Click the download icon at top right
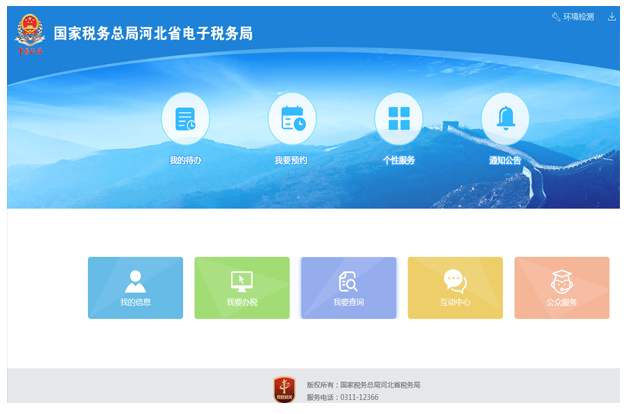The width and height of the screenshot is (630, 414). [612, 16]
